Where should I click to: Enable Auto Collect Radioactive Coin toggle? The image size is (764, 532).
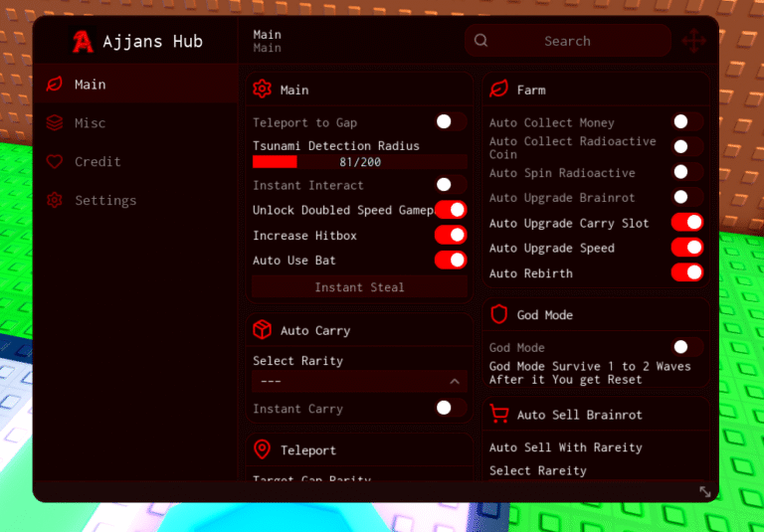687,146
